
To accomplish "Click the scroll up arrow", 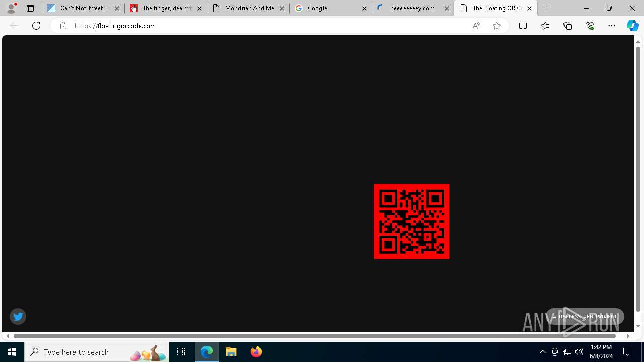I will coord(638,41).
